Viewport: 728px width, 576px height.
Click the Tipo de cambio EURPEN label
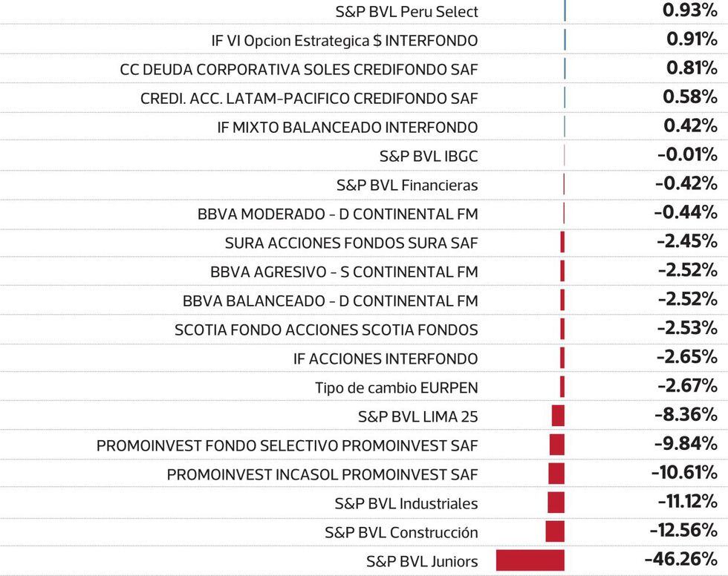(397, 388)
